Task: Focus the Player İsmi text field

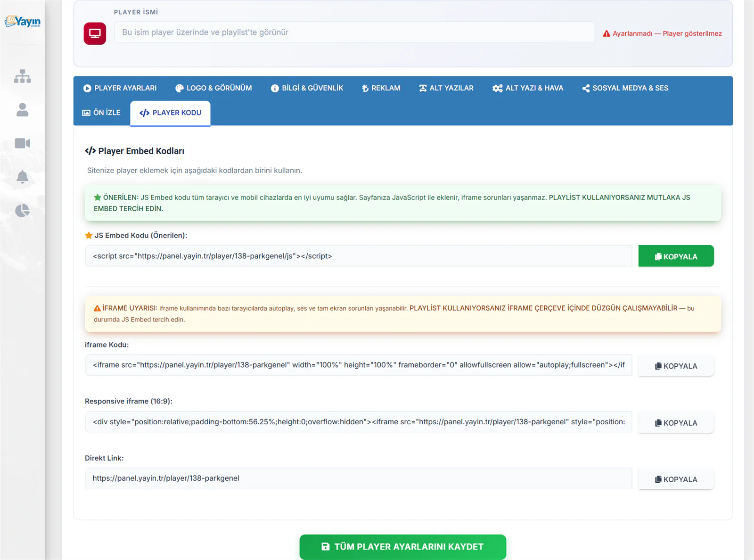Action: coord(354,33)
